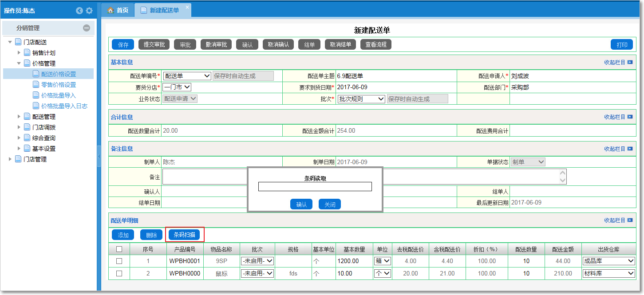The height and width of the screenshot is (295, 644).
Task: Click the document icon beside 零售价格设置
Action: click(x=36, y=84)
